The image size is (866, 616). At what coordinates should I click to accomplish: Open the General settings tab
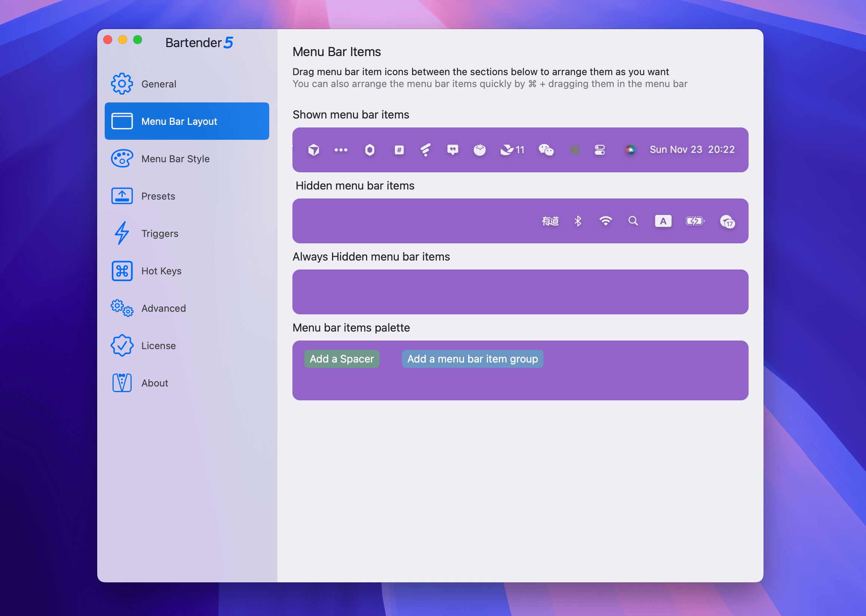tap(159, 84)
